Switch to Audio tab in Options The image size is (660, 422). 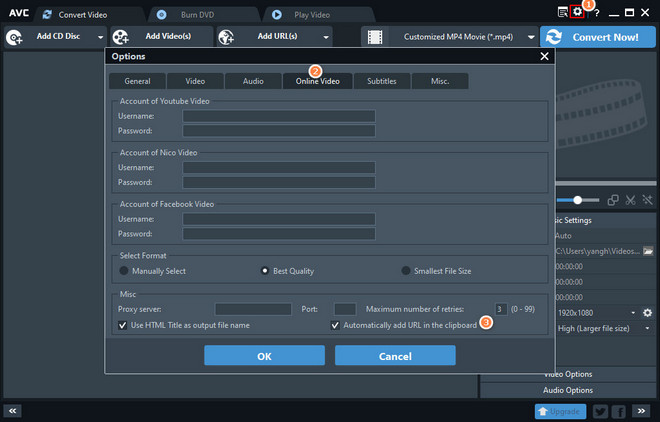[253, 81]
